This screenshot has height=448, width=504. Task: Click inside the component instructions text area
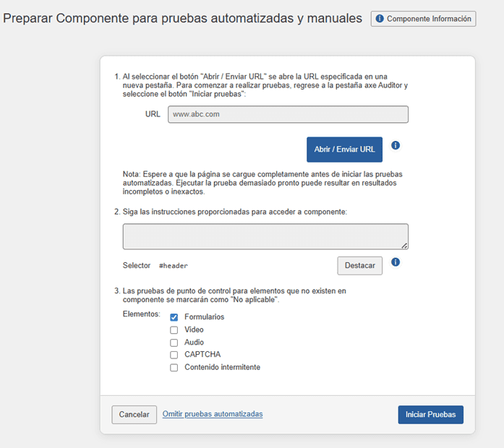coord(265,236)
